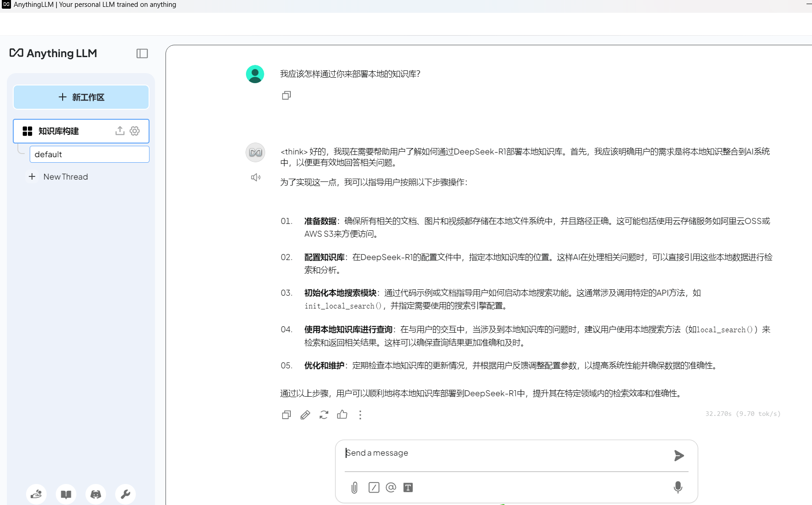812x505 pixels.
Task: Open the @ agents mention menu
Action: click(x=391, y=488)
